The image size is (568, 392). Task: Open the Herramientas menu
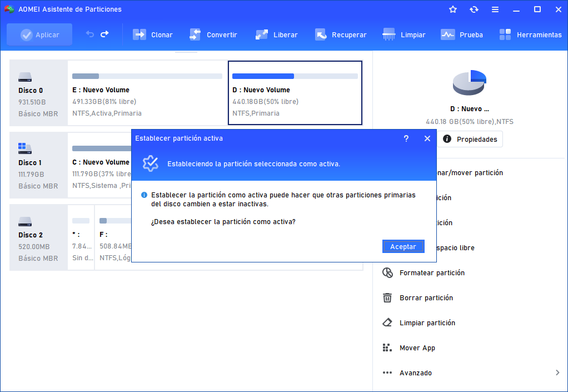[530, 35]
